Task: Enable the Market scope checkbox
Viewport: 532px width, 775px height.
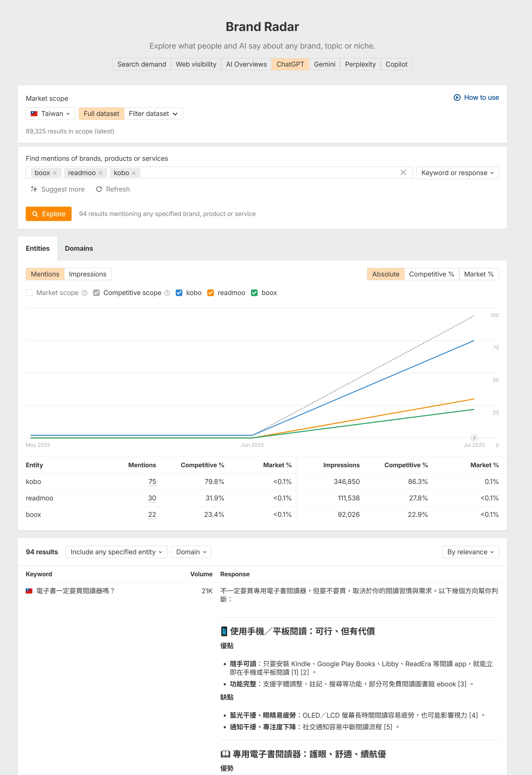Action: 29,293
